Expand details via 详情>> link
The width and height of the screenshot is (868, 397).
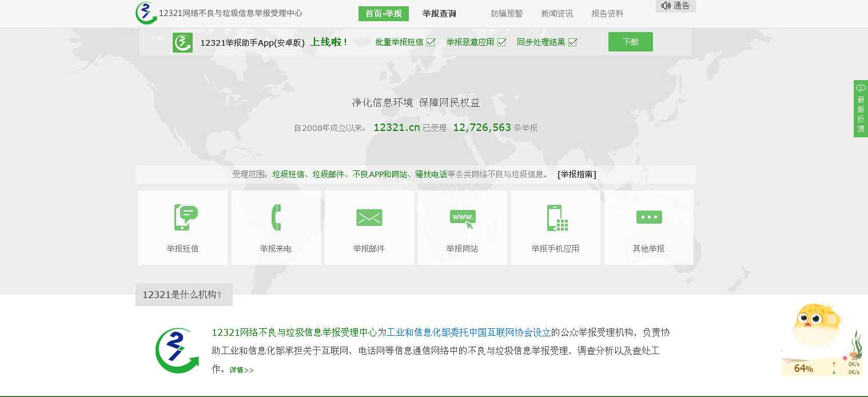coord(241,370)
